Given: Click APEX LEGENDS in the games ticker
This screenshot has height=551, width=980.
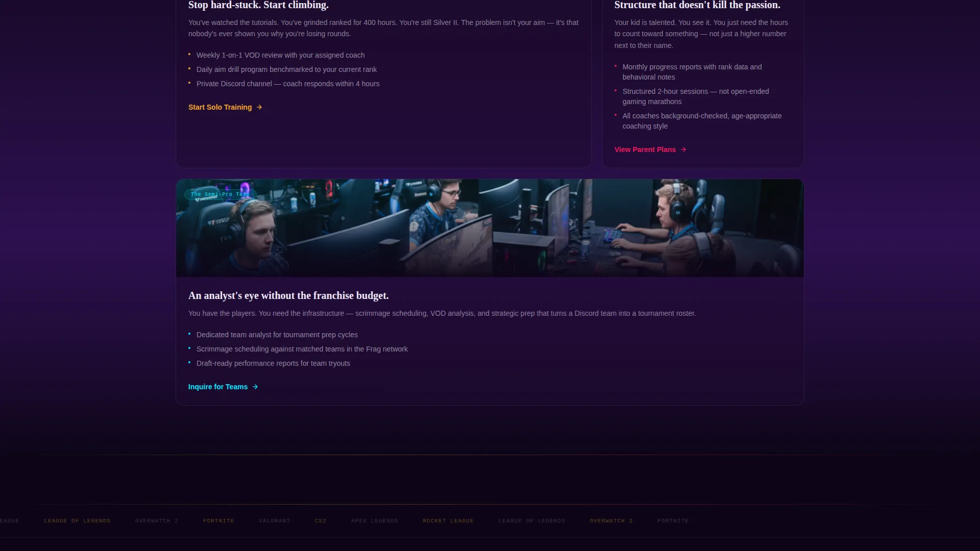Looking at the screenshot, I should point(375,521).
